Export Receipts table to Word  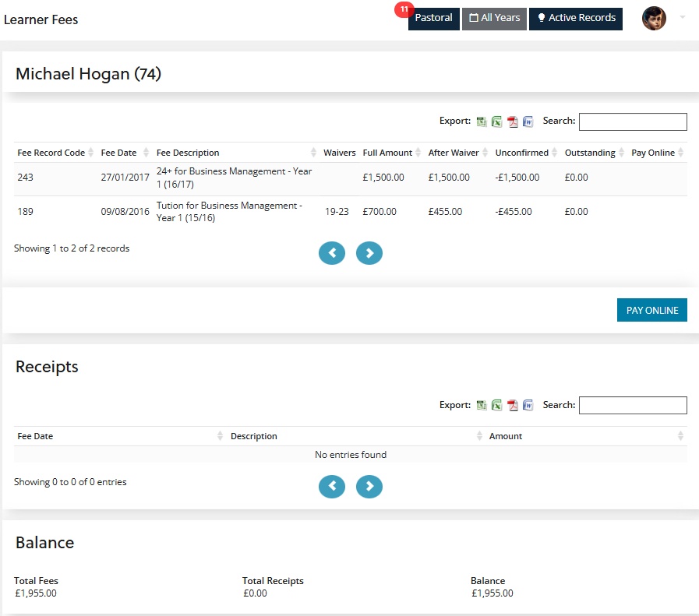pos(528,405)
